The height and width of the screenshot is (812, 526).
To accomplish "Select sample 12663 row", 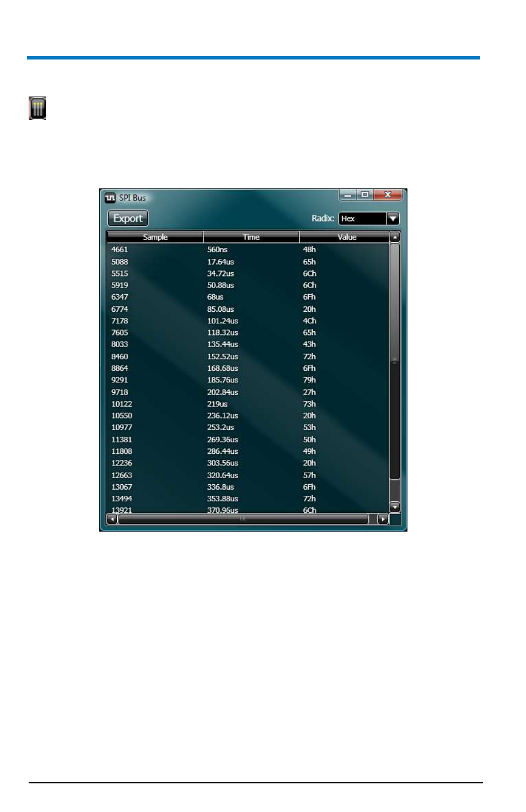I will tap(248, 475).
